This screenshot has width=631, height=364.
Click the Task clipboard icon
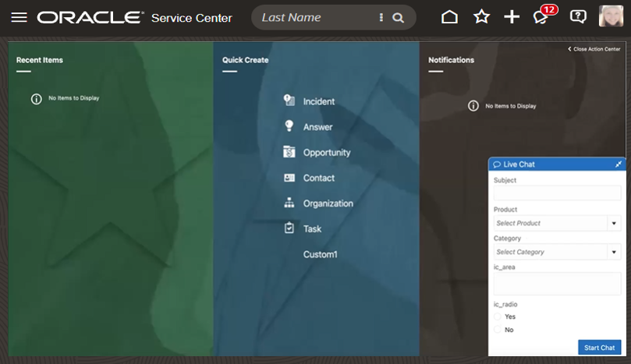[289, 228]
